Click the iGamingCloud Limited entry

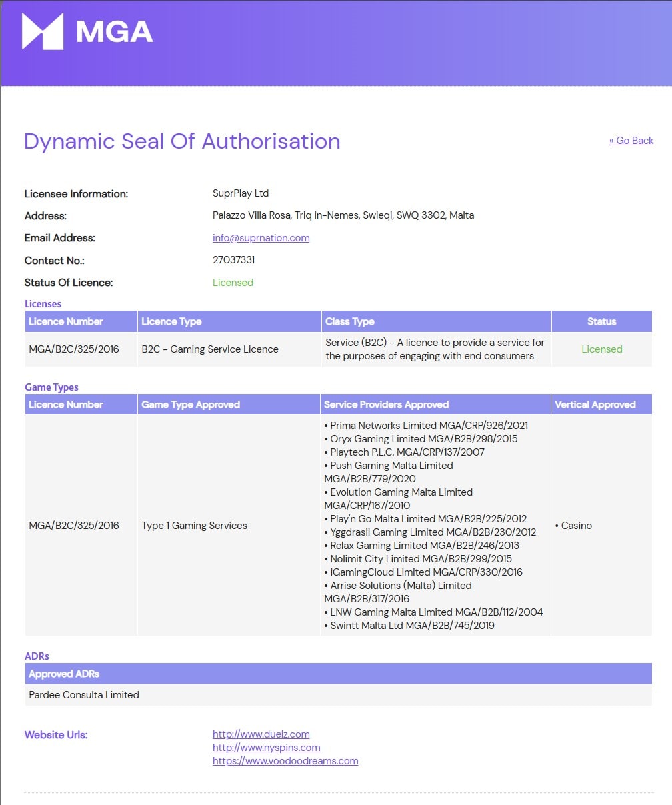pyautogui.click(x=423, y=572)
